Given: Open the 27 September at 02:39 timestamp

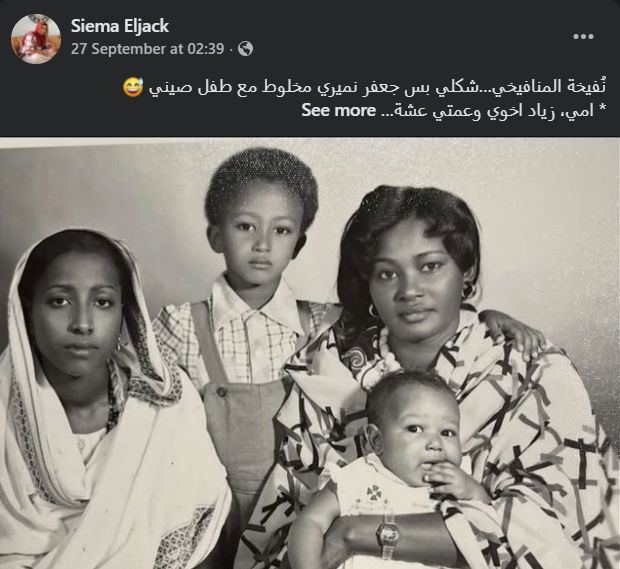Looking at the screenshot, I should tap(147, 49).
